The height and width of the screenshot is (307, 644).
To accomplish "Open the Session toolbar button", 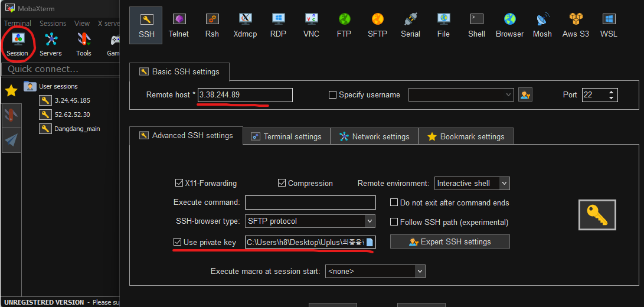I will tap(17, 44).
